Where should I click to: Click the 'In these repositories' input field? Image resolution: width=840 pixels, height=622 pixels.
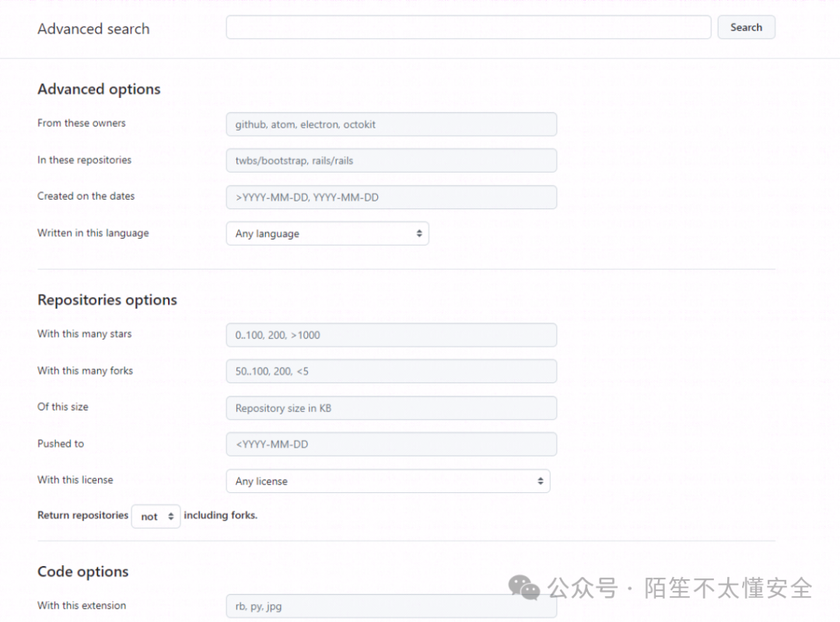[390, 160]
